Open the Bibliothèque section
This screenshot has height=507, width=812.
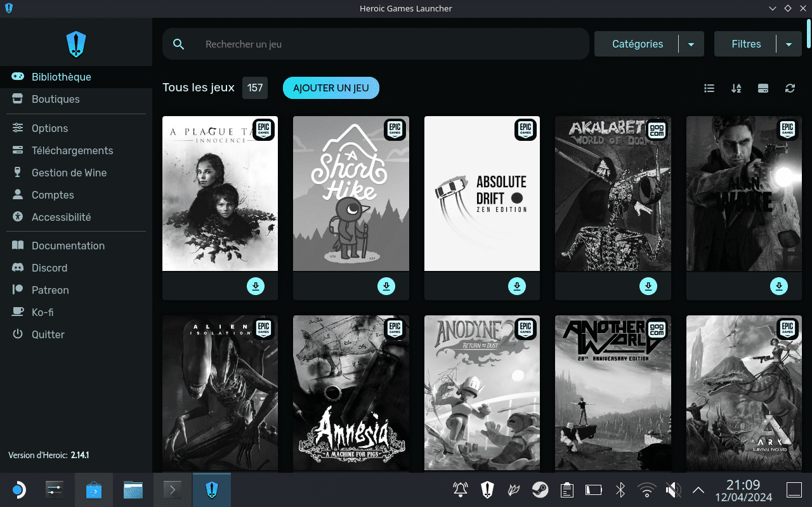76,77
